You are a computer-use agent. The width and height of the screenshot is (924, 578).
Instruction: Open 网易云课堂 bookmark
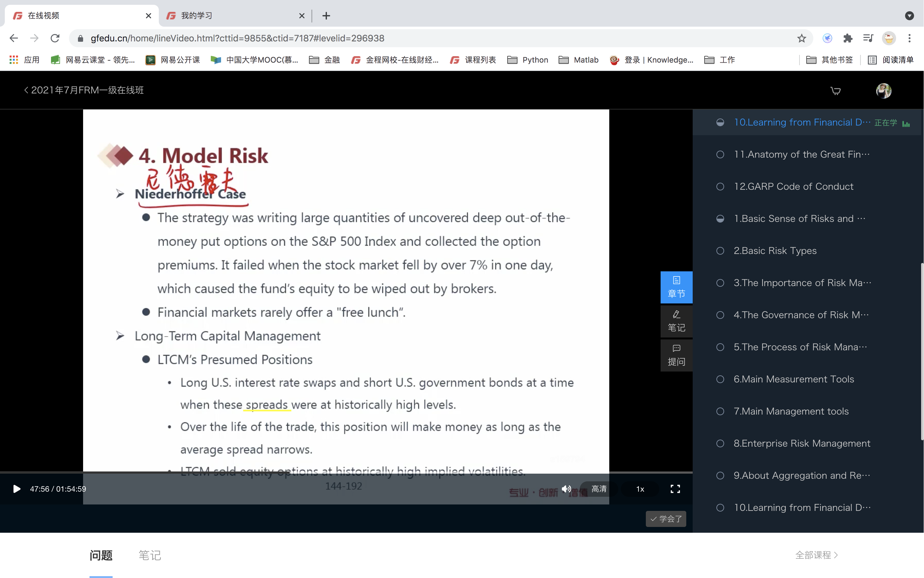(x=93, y=60)
